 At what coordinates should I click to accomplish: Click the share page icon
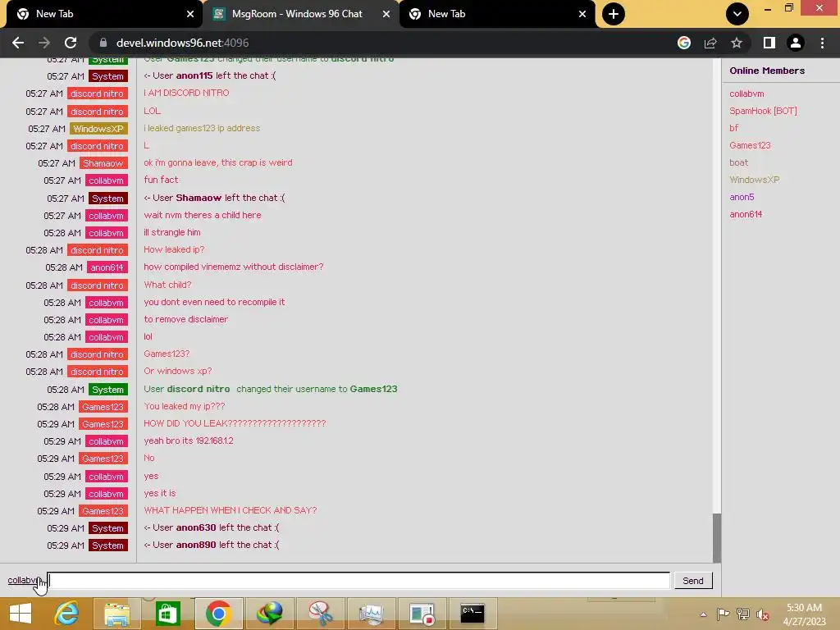click(710, 43)
